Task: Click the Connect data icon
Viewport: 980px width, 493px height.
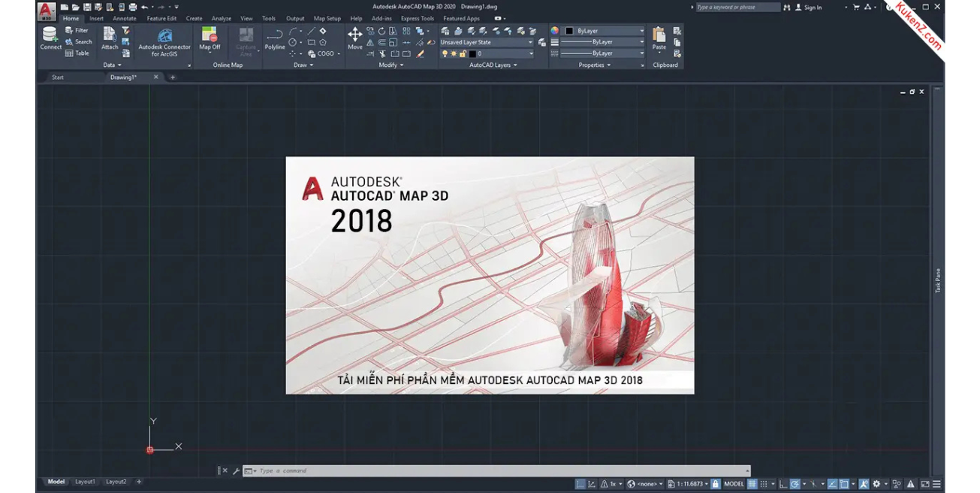Action: pyautogui.click(x=50, y=38)
